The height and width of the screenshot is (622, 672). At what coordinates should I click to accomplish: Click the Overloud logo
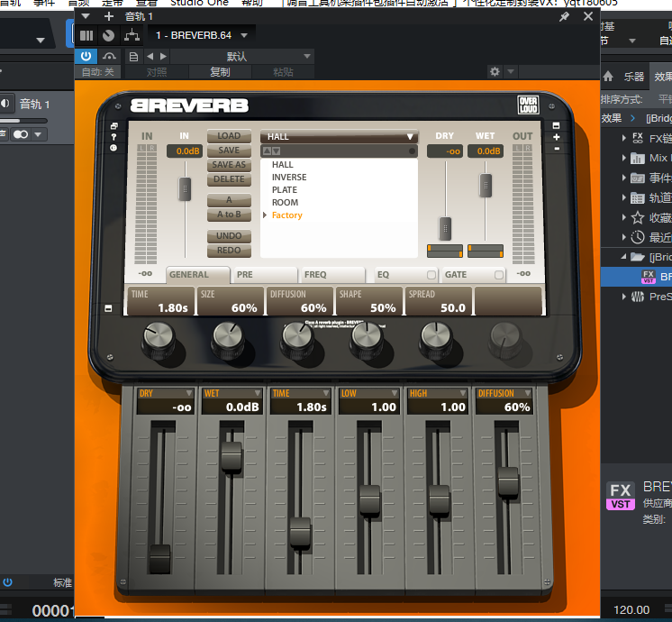[529, 105]
